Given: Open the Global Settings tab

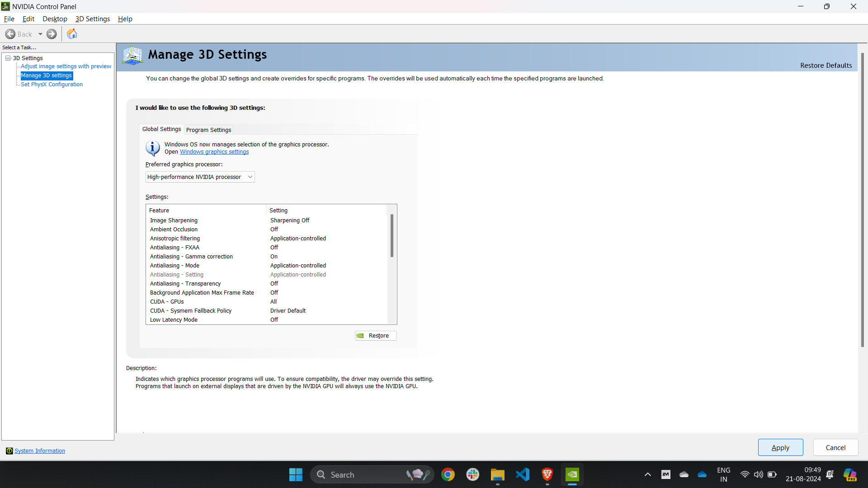Looking at the screenshot, I should pyautogui.click(x=161, y=129).
